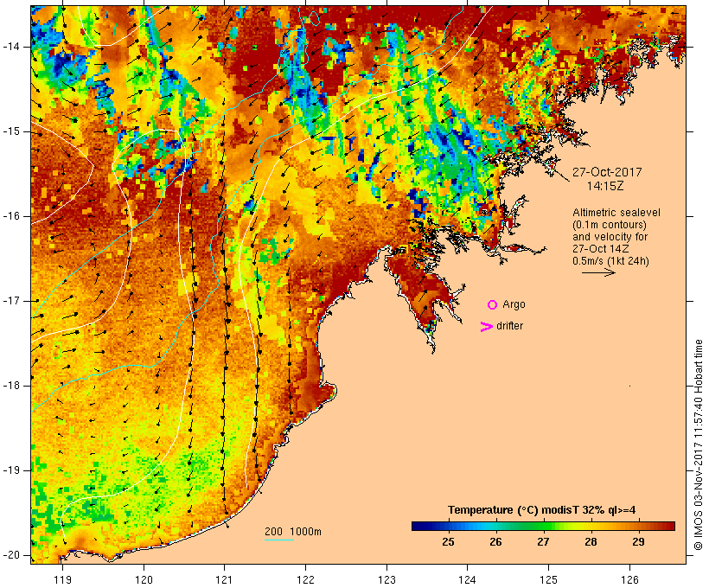
Task: Click the temperature color bar legend
Action: tap(543, 526)
